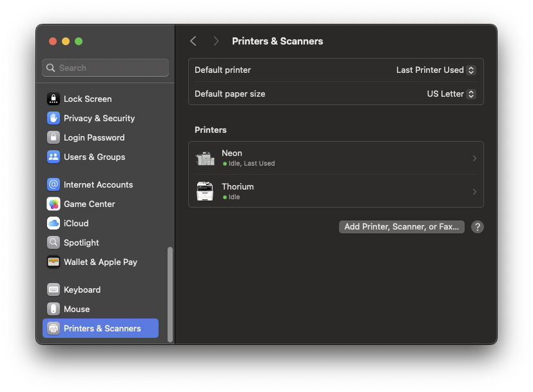Open help with the question mark button
This screenshot has height=392, width=533.
click(x=478, y=227)
